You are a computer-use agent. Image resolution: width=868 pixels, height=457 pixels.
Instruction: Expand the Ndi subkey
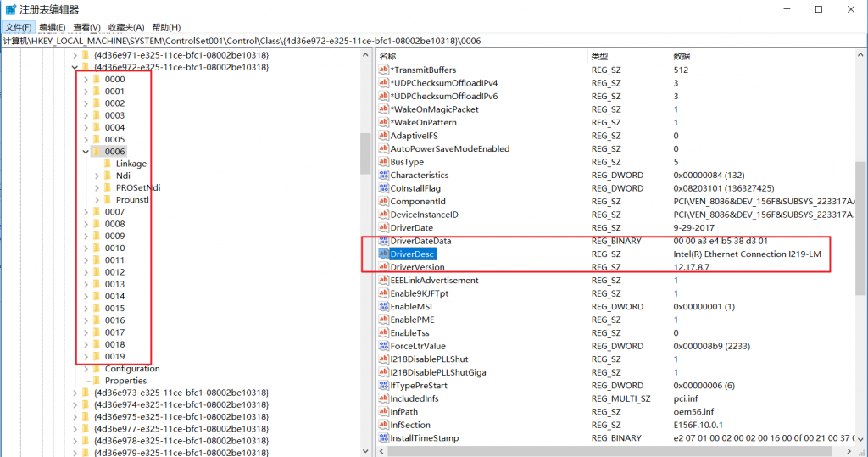click(97, 176)
